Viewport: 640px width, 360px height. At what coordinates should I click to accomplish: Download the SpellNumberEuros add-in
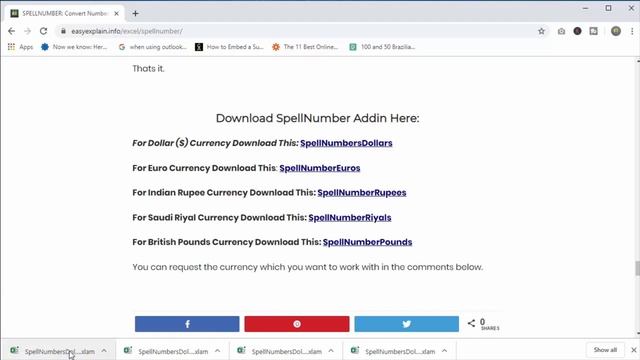tap(320, 168)
